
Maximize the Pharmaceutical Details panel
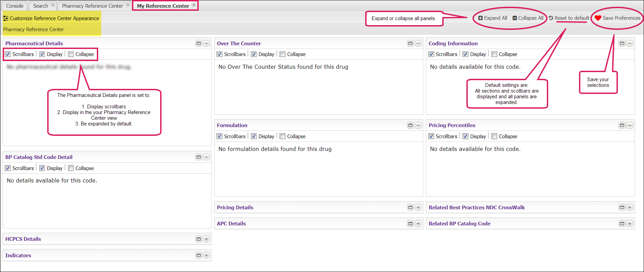[x=199, y=43]
